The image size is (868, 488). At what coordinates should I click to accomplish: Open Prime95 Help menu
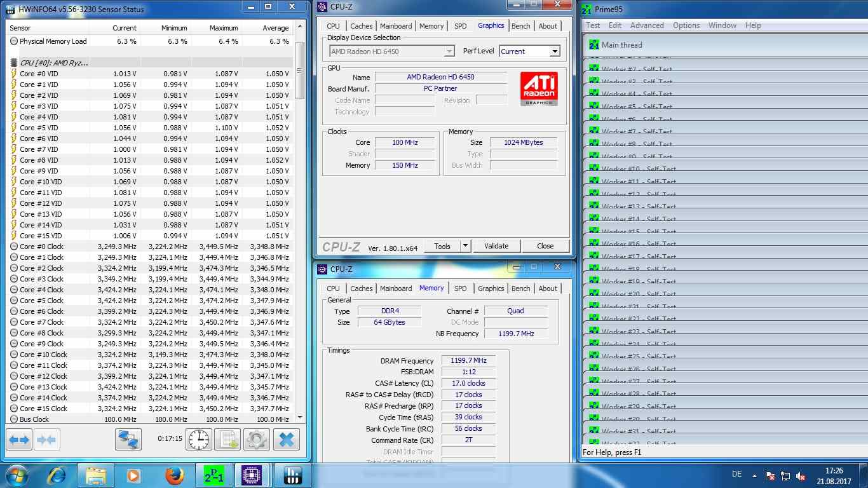click(x=753, y=25)
